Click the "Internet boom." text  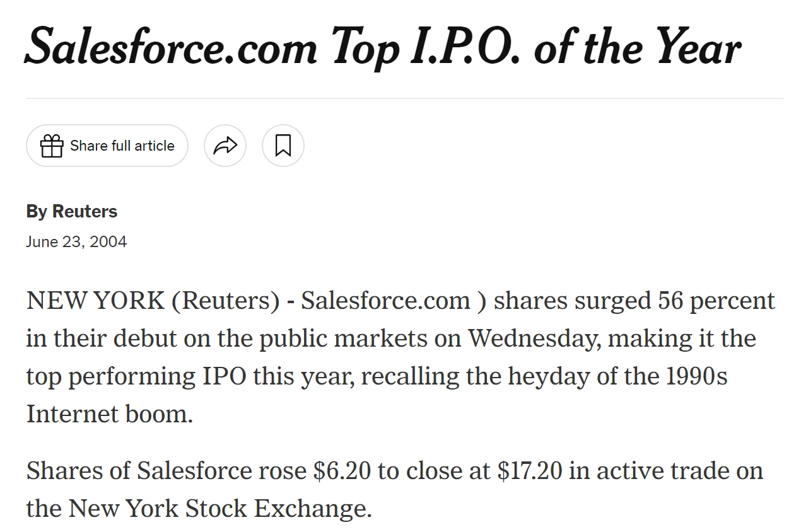(109, 415)
